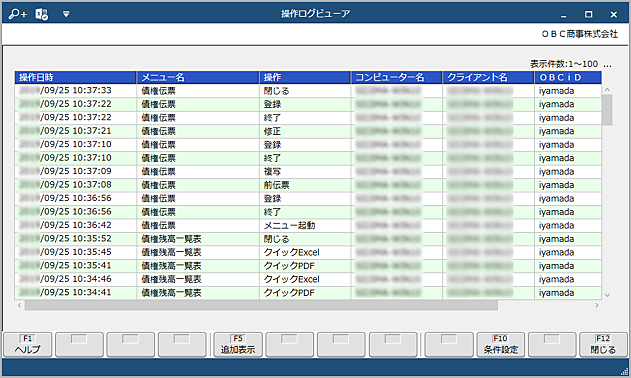Select the row with time 10:37:33
631x378 pixels.
[x=308, y=91]
